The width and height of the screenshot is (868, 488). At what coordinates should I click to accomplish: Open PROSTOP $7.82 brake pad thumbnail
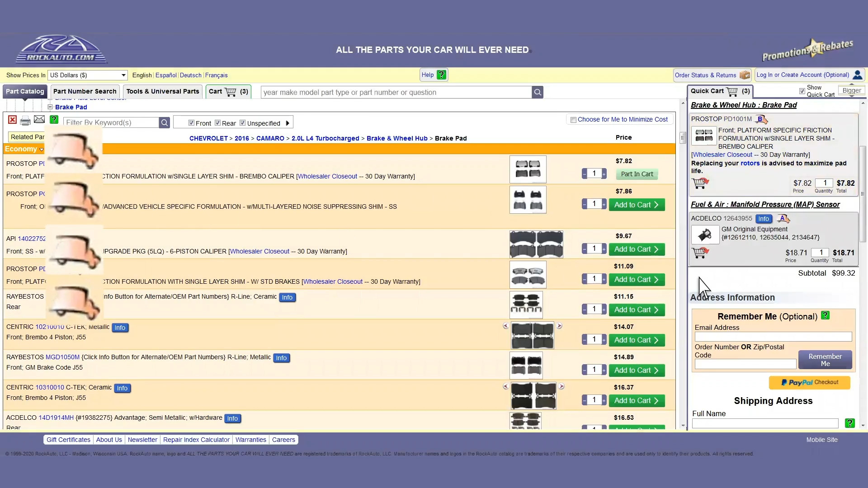tap(528, 169)
